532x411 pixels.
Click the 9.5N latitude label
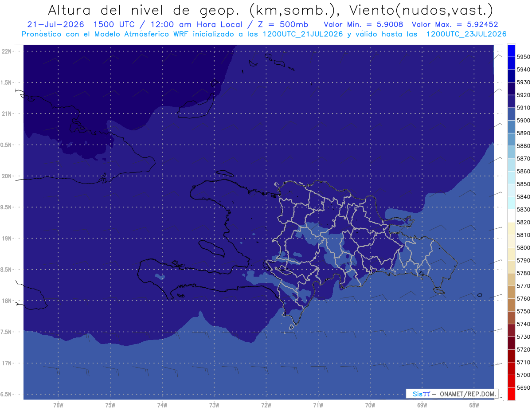[x=7, y=207]
